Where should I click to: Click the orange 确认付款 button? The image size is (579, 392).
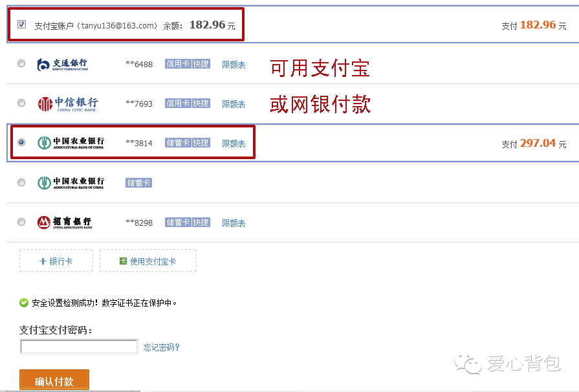pos(54,380)
